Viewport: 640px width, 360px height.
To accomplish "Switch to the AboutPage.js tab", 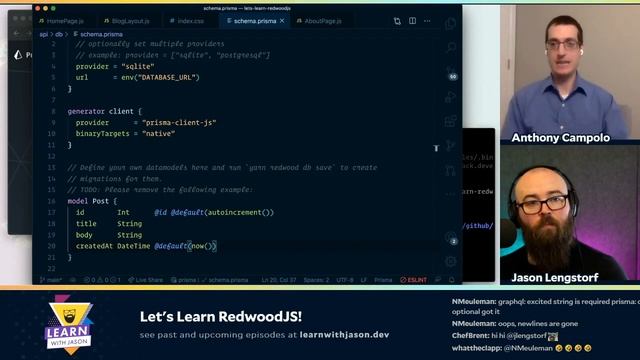I will (x=320, y=21).
